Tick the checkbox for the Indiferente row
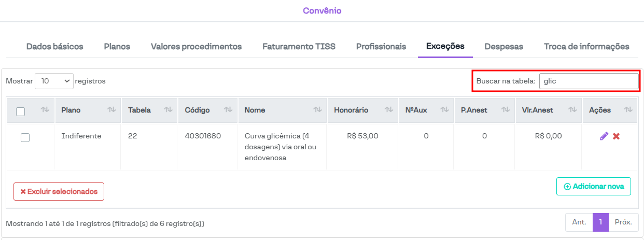This screenshot has width=644, height=240. 25,137
